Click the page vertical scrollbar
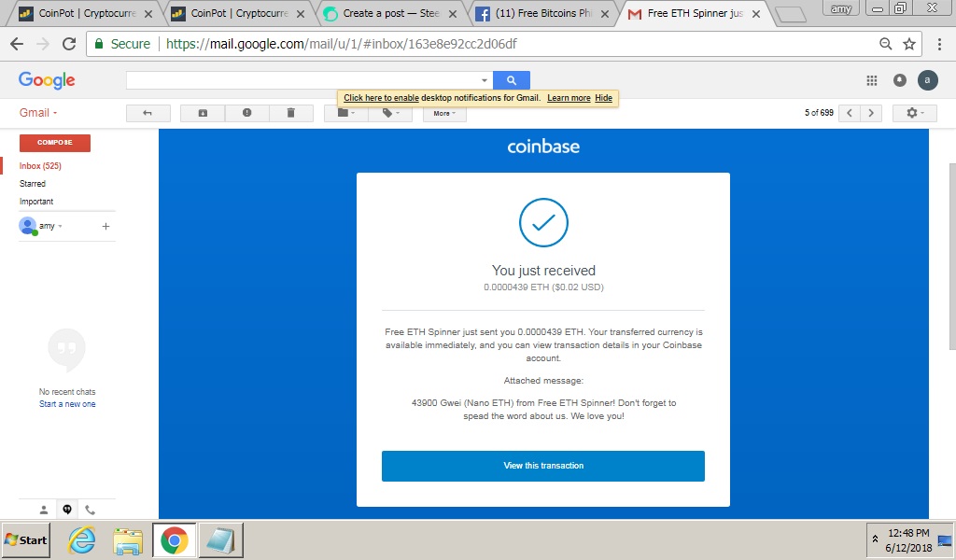This screenshot has height=560, width=956. [951, 256]
